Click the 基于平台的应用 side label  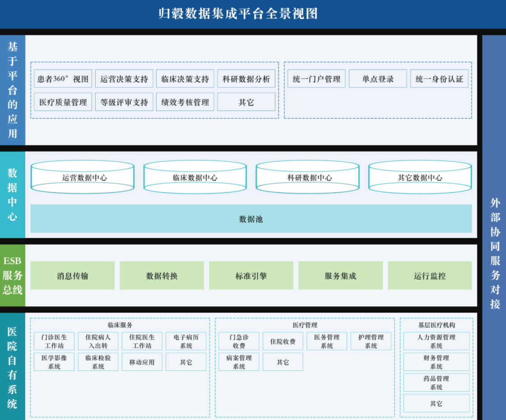[x=12, y=90]
